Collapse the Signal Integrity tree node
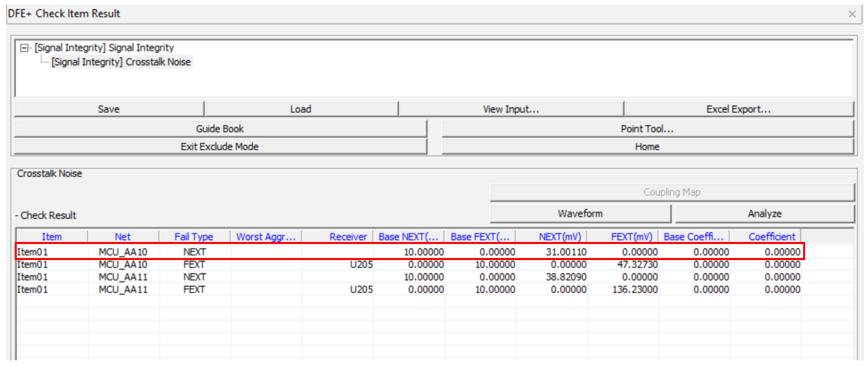This screenshot has width=868, height=367. pyautogui.click(x=25, y=48)
